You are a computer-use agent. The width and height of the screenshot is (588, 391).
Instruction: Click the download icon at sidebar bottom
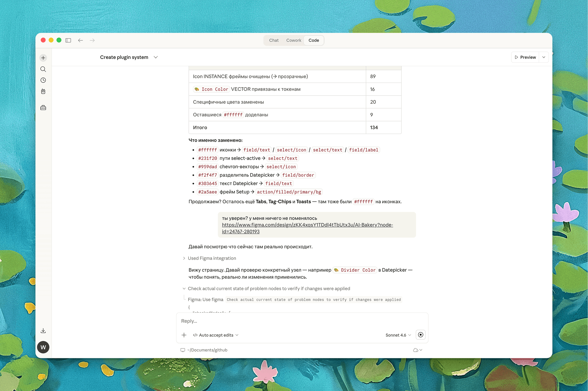pos(43,331)
